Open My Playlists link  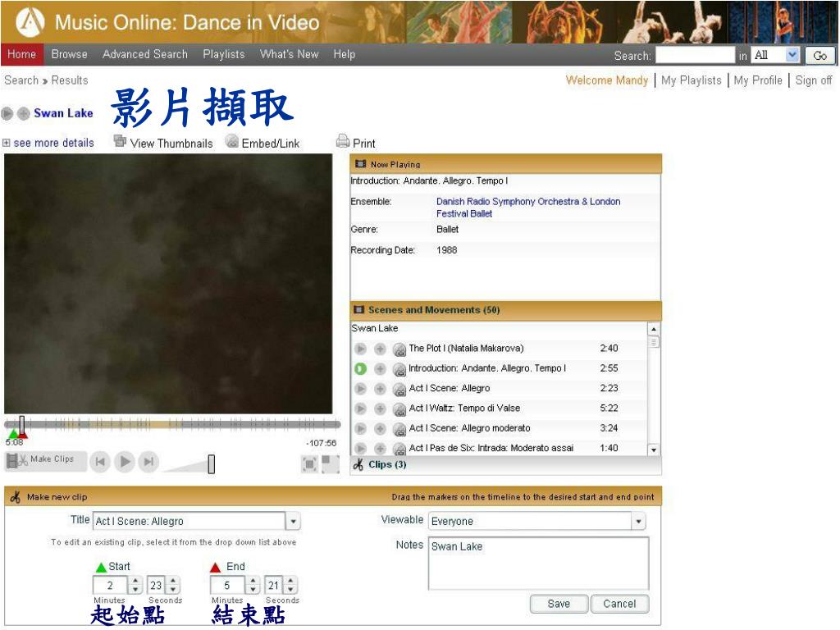click(691, 80)
